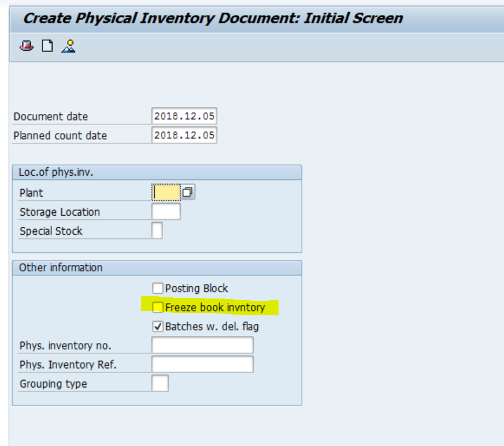Focus the Planned count date field
Viewport: 504px width, 446px height.
coord(184,135)
